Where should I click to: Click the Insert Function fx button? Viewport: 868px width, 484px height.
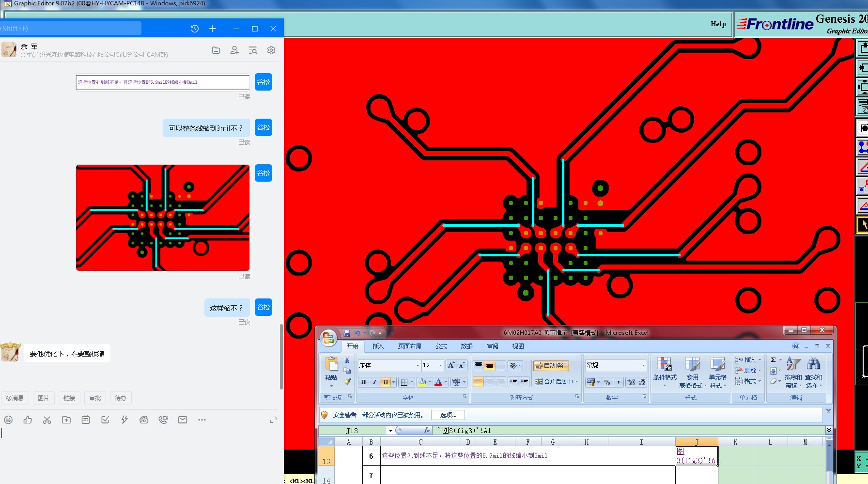point(427,430)
